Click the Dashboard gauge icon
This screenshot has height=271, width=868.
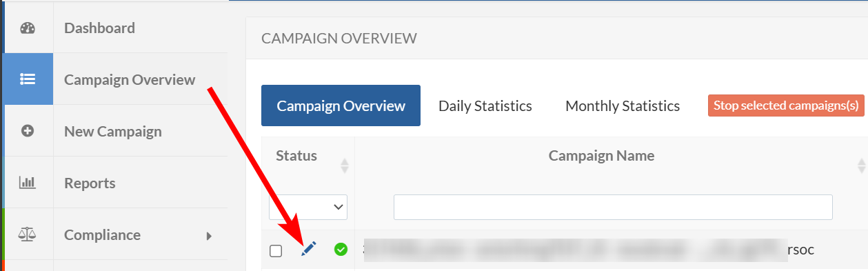[x=28, y=28]
